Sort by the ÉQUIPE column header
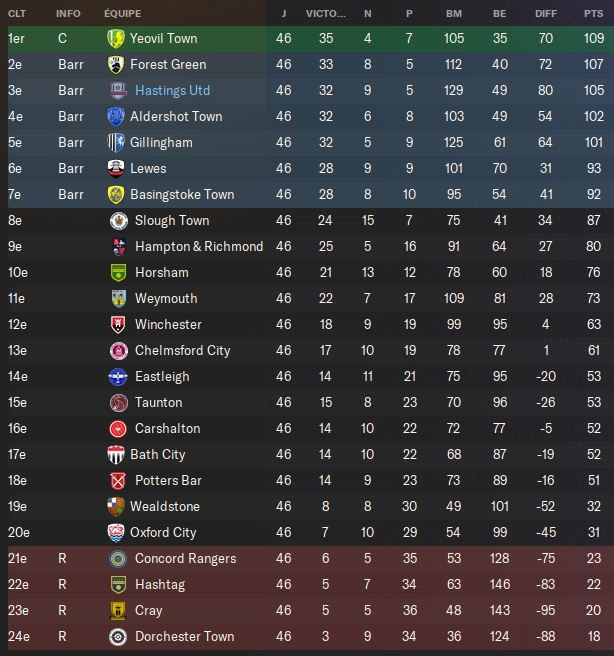Screen dimensions: 614x656 point(123,14)
